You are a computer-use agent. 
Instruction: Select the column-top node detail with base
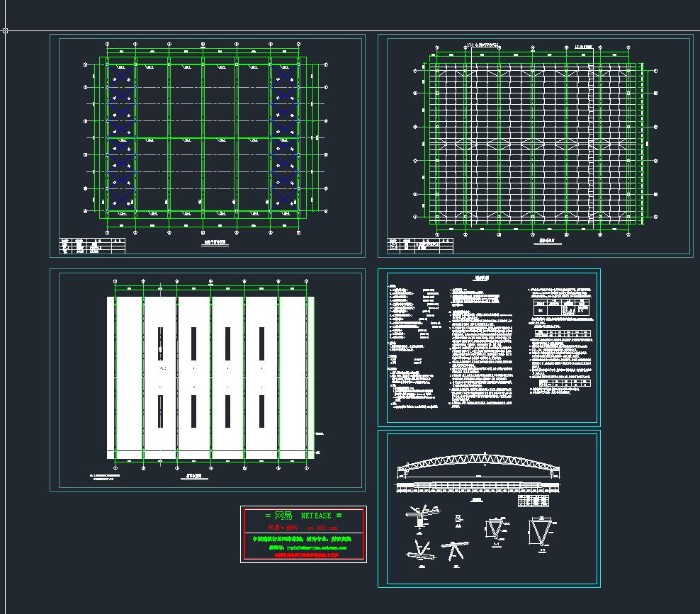(422, 518)
